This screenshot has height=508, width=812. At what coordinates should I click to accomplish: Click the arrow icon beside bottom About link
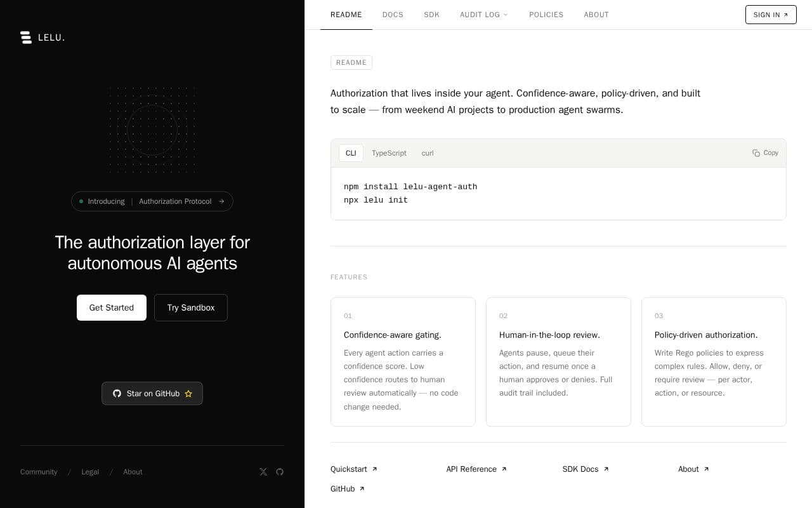706,469
